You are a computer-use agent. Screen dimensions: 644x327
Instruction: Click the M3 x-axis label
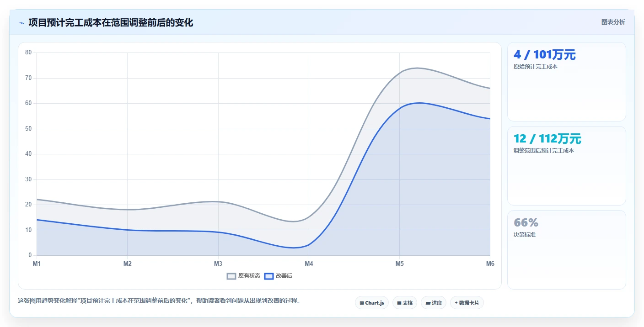pos(218,264)
